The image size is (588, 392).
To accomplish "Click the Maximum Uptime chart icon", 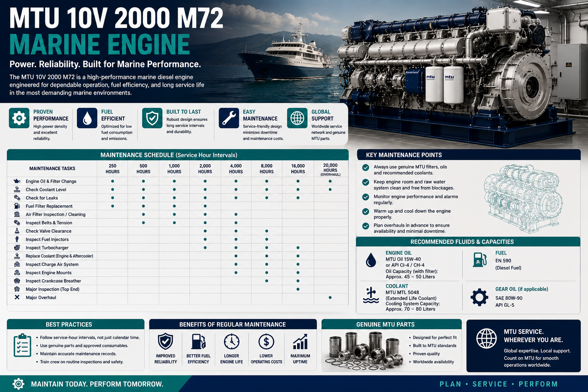I will 300,341.
